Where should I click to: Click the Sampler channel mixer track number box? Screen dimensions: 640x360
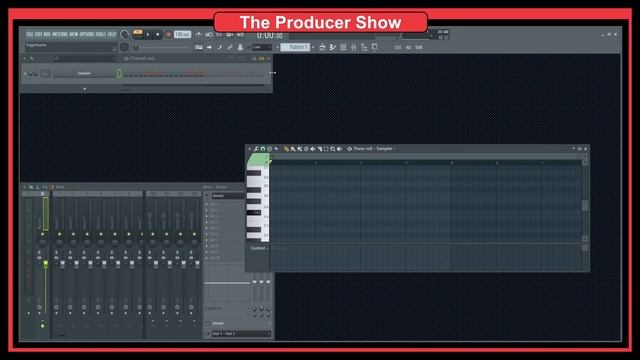pyautogui.click(x=45, y=74)
